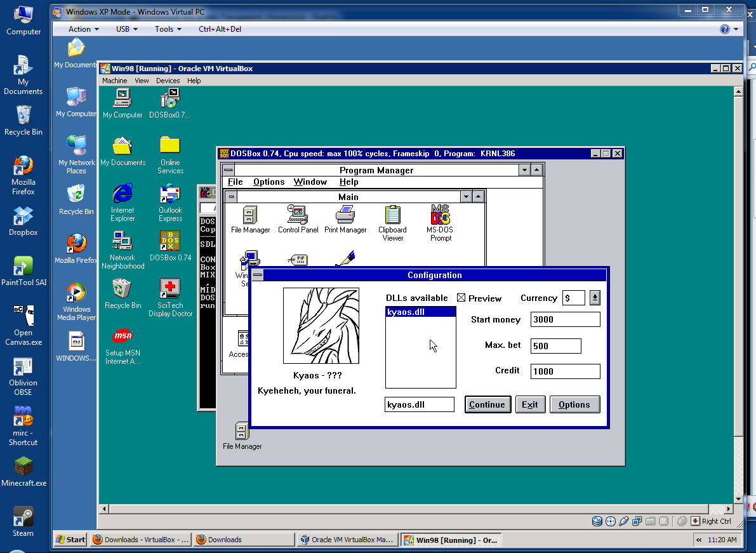Open the Tools dropdown in Virtual PC
756x553 pixels.
tap(168, 29)
